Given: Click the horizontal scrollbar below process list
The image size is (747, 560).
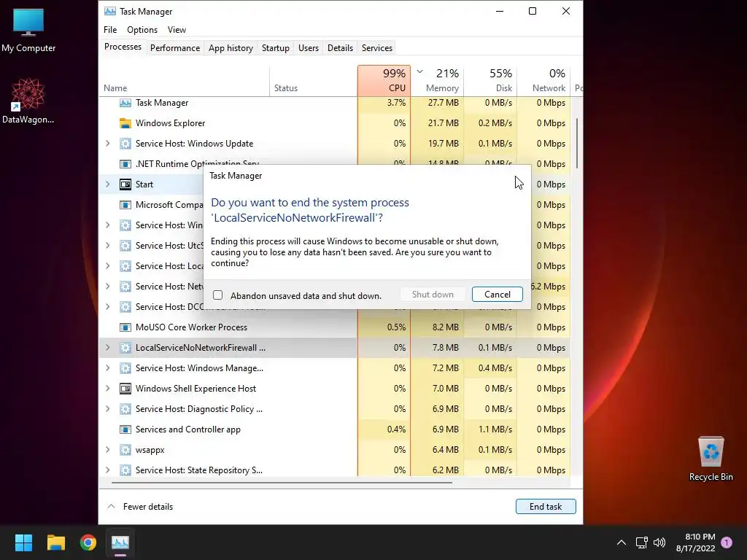Looking at the screenshot, I should tap(282, 483).
